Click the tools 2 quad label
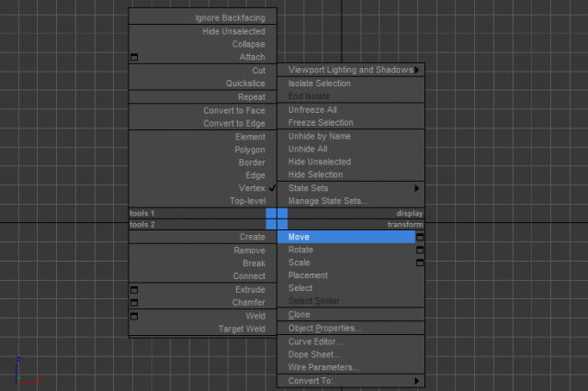 pos(142,224)
